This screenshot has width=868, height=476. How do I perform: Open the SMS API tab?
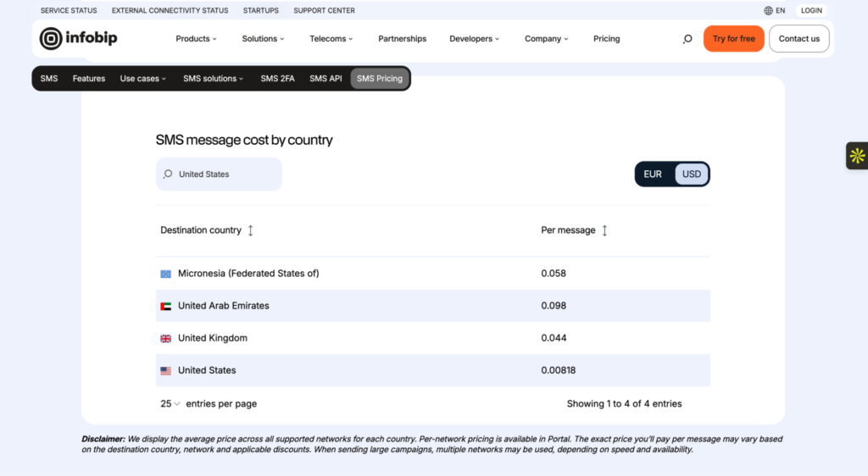tap(325, 79)
